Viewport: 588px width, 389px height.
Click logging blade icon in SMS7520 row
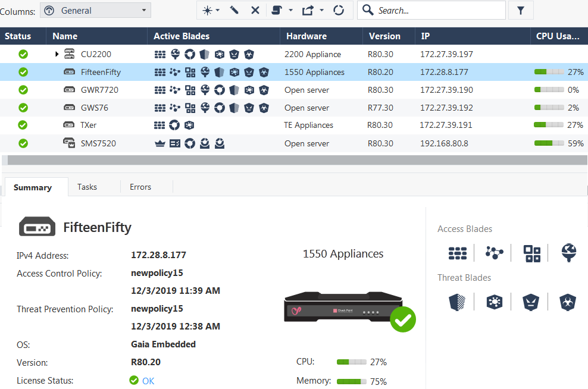175,143
